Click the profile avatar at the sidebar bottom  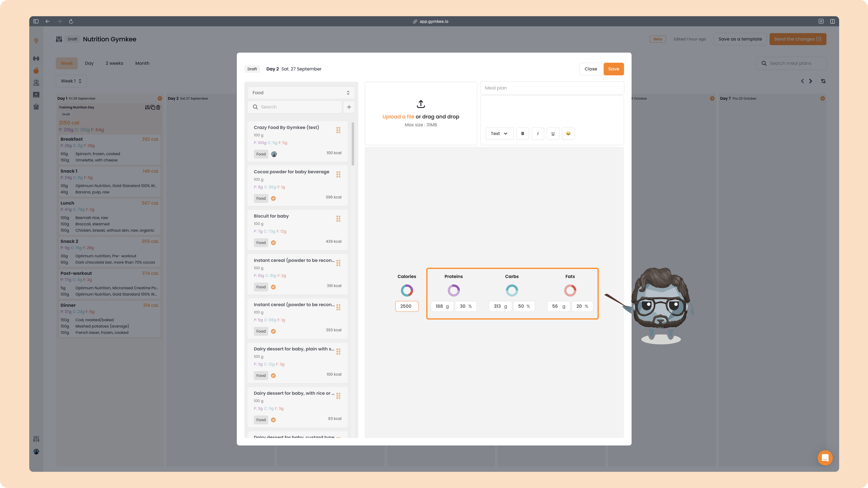pyautogui.click(x=36, y=452)
